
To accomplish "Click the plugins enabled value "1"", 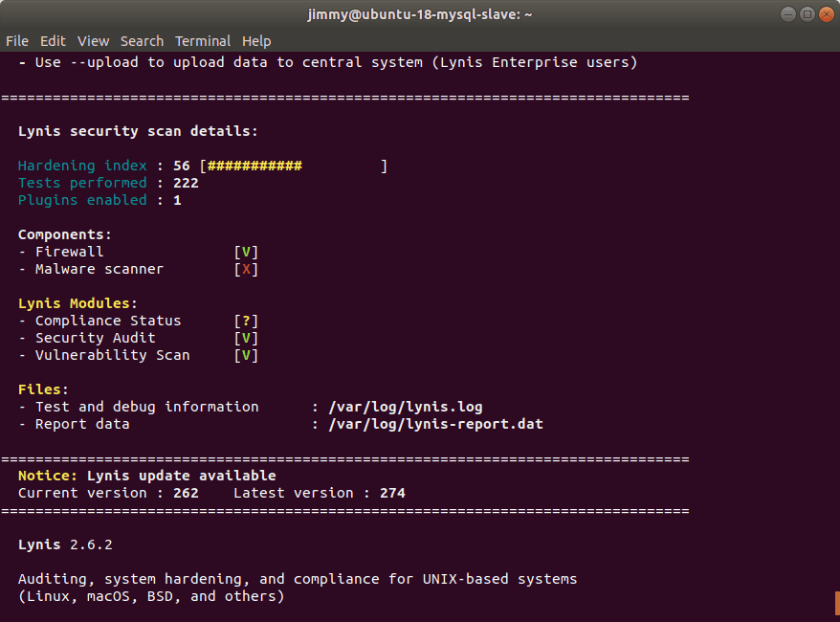I will tap(177, 200).
